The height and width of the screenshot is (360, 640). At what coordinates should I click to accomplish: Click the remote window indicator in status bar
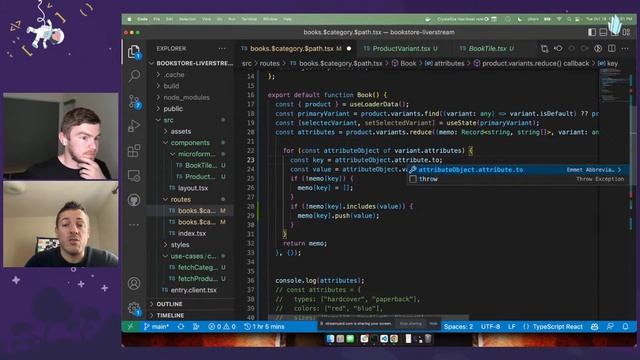click(130, 327)
